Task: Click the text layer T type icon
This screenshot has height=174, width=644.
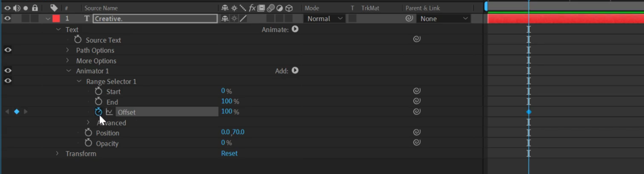Action: (x=87, y=19)
